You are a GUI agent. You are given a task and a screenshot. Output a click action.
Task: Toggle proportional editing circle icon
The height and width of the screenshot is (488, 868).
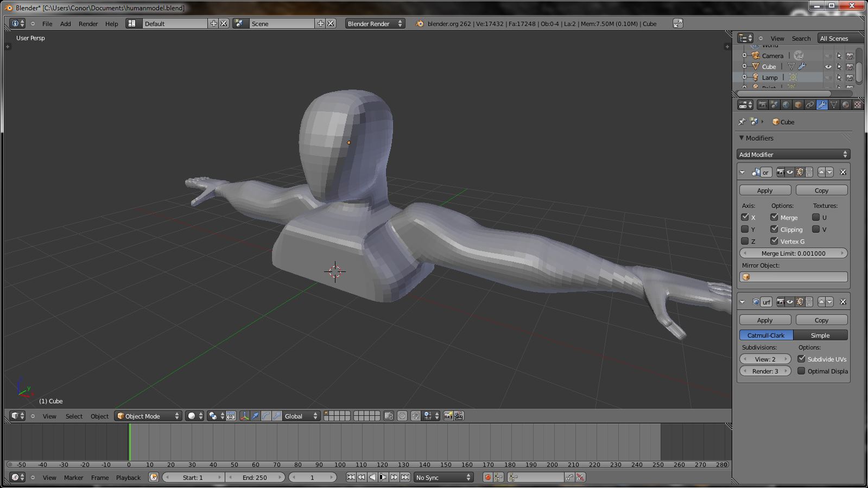402,416
